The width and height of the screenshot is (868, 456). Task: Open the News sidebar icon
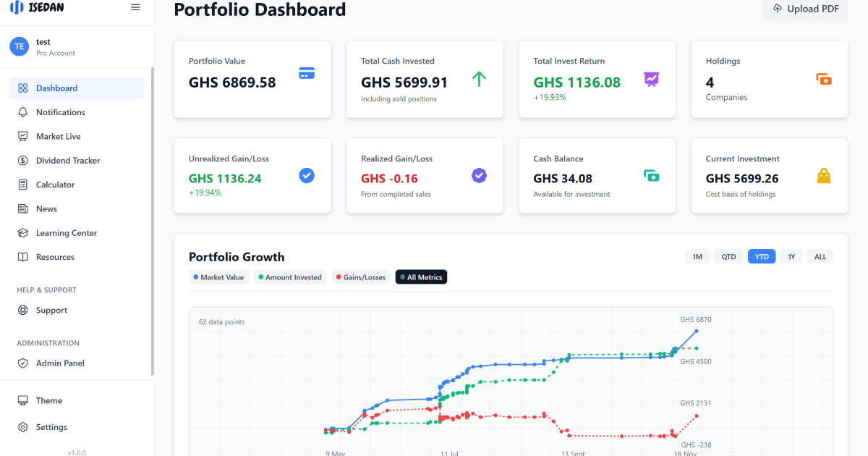pyautogui.click(x=23, y=208)
